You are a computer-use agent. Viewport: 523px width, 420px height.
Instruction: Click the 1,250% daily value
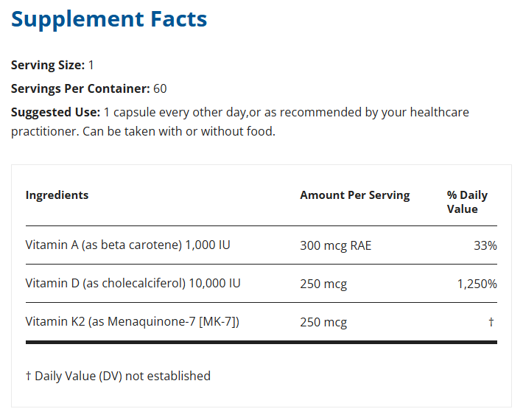click(477, 284)
